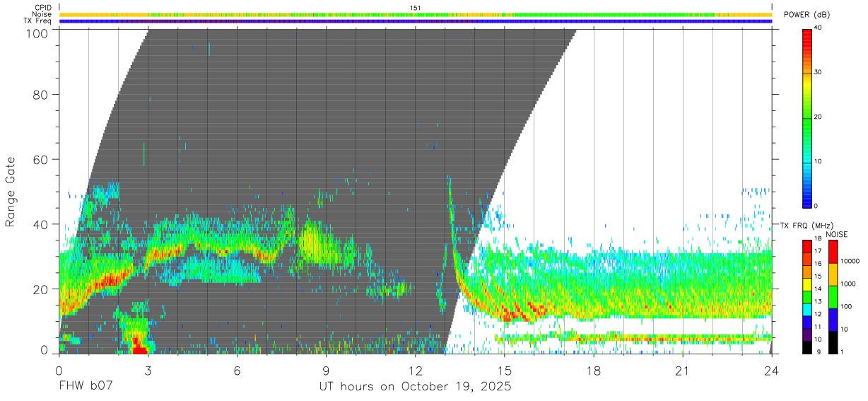Select the CPID value 151

(x=416, y=8)
